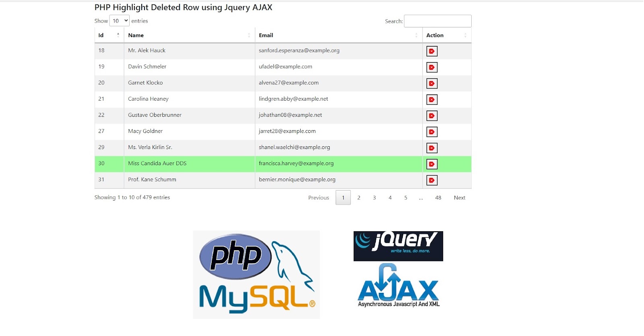Screen dimensions: 644x336
Task: Go to pagination page 5
Action: point(406,197)
